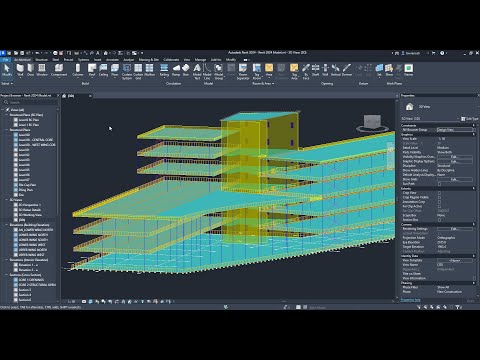Activate the Wall tool
This screenshot has width=480, height=360.
coord(20,70)
